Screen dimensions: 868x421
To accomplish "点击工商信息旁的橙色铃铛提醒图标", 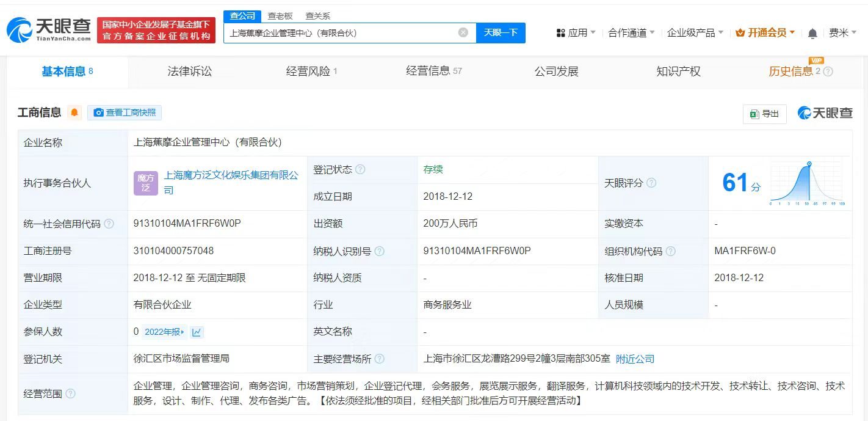I will (74, 112).
